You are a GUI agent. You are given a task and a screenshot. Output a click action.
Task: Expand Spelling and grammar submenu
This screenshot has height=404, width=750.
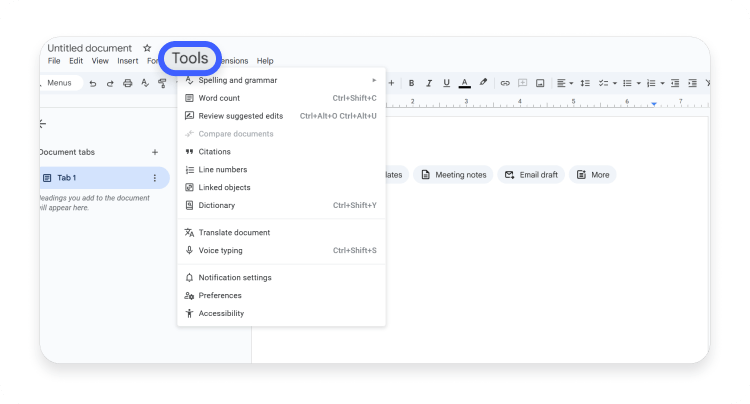click(x=281, y=80)
